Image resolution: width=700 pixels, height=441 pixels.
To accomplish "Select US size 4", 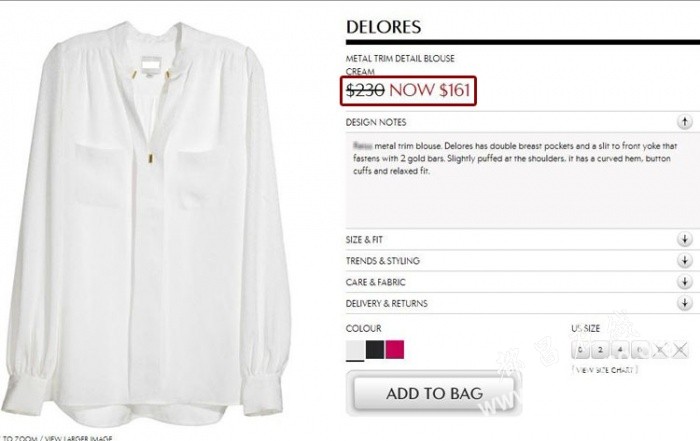I will (x=620, y=350).
